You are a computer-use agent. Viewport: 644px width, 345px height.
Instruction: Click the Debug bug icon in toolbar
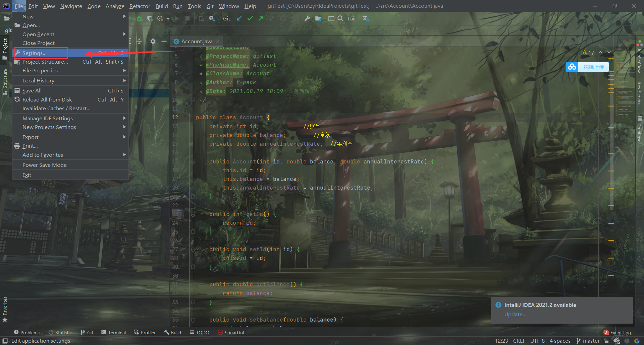140,19
